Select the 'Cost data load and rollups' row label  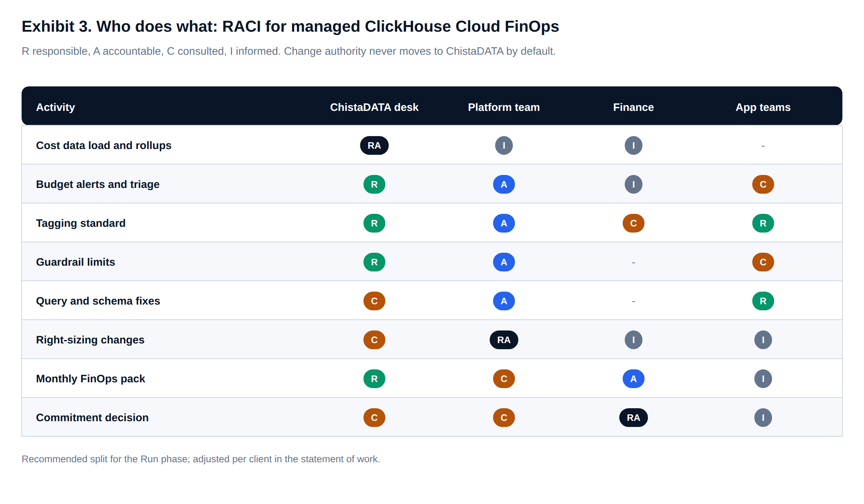click(x=104, y=145)
